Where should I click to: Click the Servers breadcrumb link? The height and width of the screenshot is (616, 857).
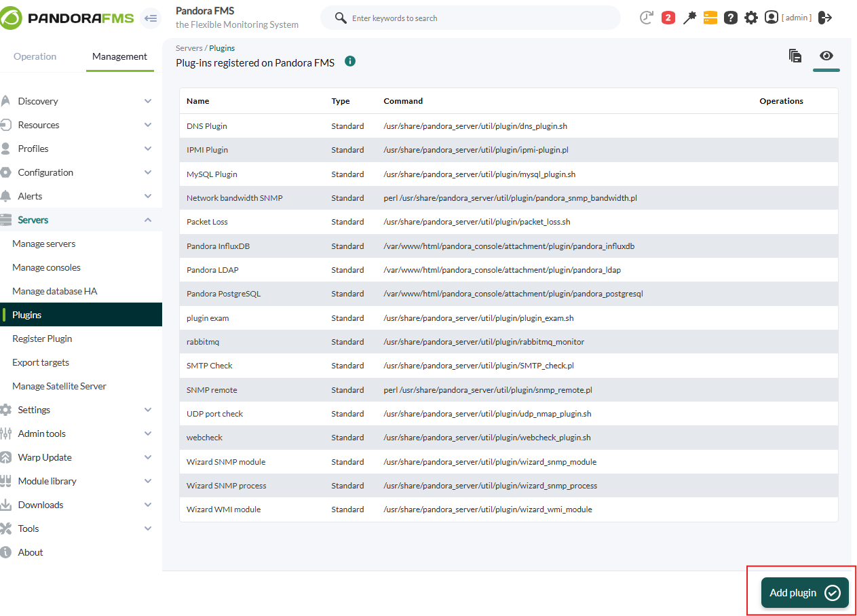click(x=189, y=48)
